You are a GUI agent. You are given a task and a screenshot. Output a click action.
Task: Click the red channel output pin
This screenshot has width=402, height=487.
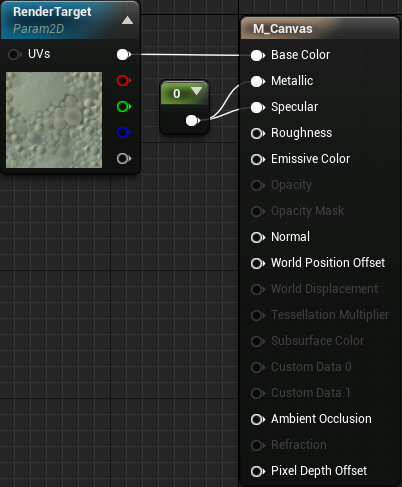coord(124,80)
